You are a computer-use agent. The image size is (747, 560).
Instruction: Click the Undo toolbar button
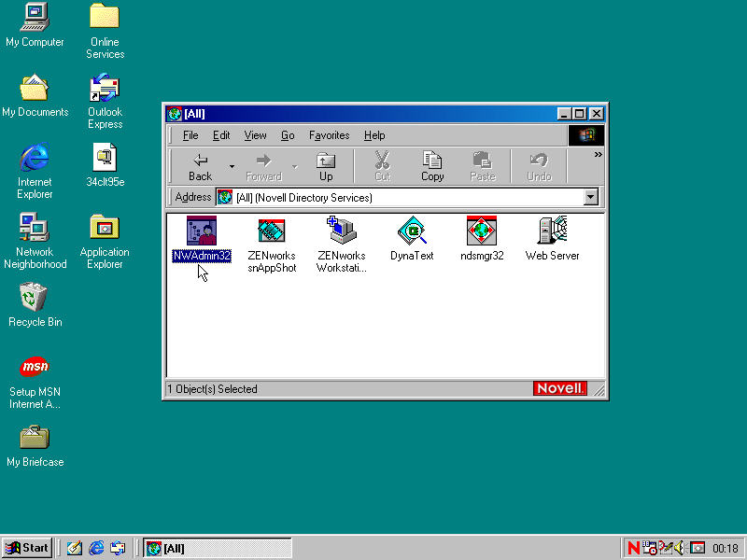pyautogui.click(x=539, y=167)
